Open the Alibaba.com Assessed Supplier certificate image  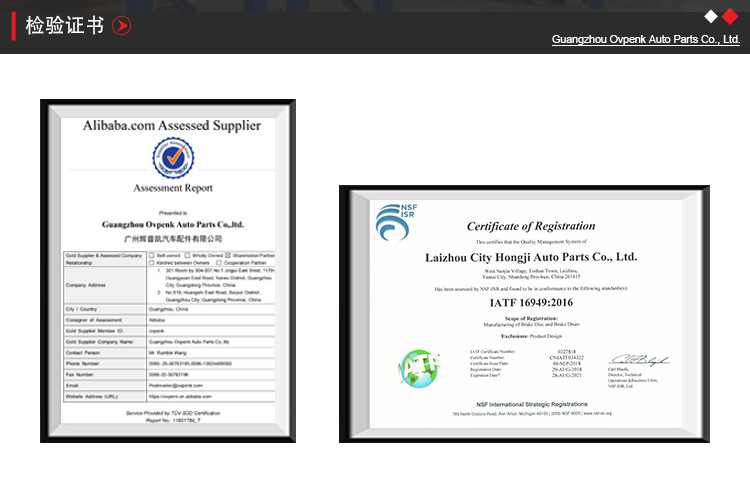tap(168, 271)
